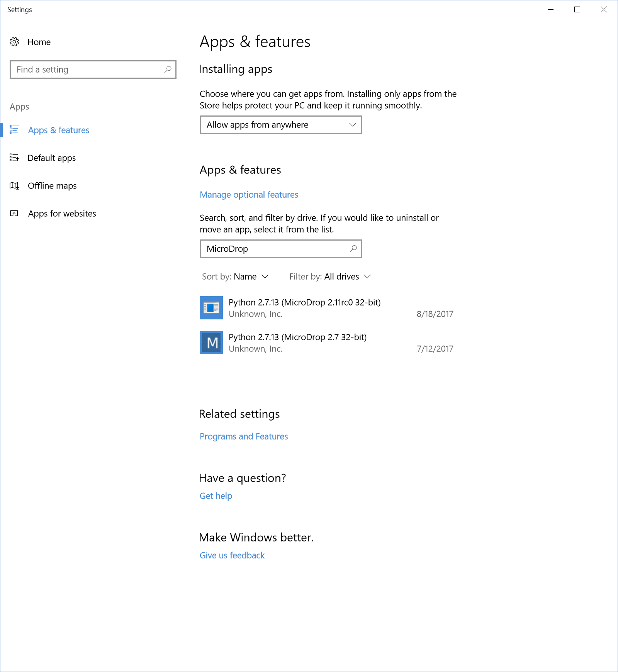Image resolution: width=618 pixels, height=672 pixels.
Task: Click the MicroDrop 2.7 'M' app icon
Action: [x=211, y=343]
